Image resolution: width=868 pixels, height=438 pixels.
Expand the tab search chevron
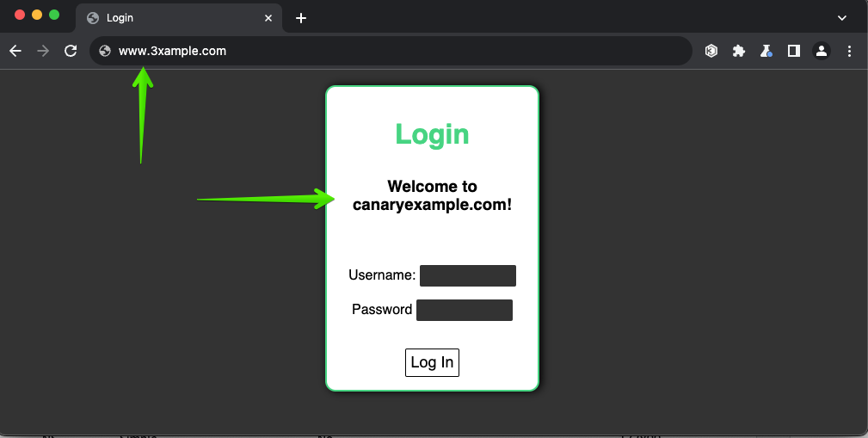point(842,18)
